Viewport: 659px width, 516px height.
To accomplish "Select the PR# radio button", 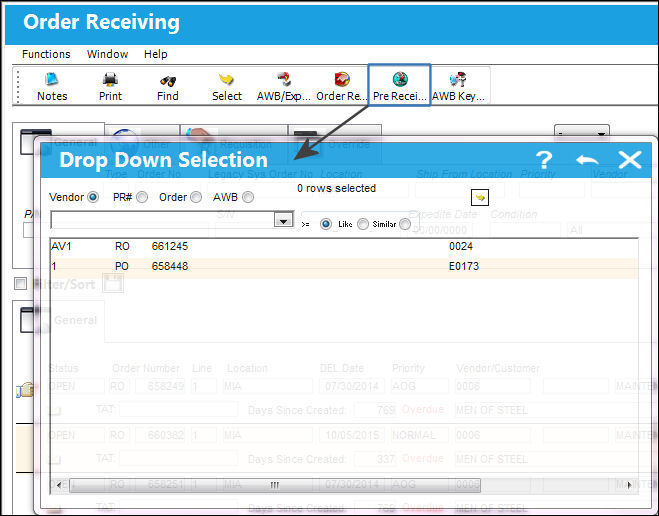I will 142,197.
